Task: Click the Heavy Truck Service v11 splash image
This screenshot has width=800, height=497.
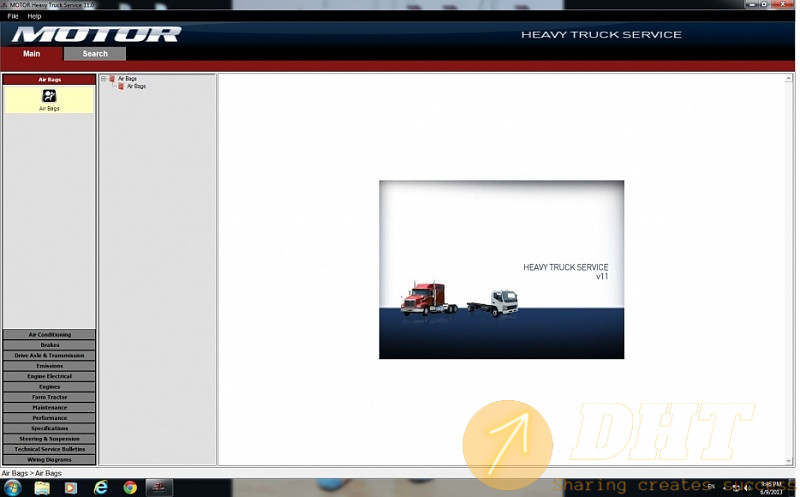Action: click(x=501, y=269)
